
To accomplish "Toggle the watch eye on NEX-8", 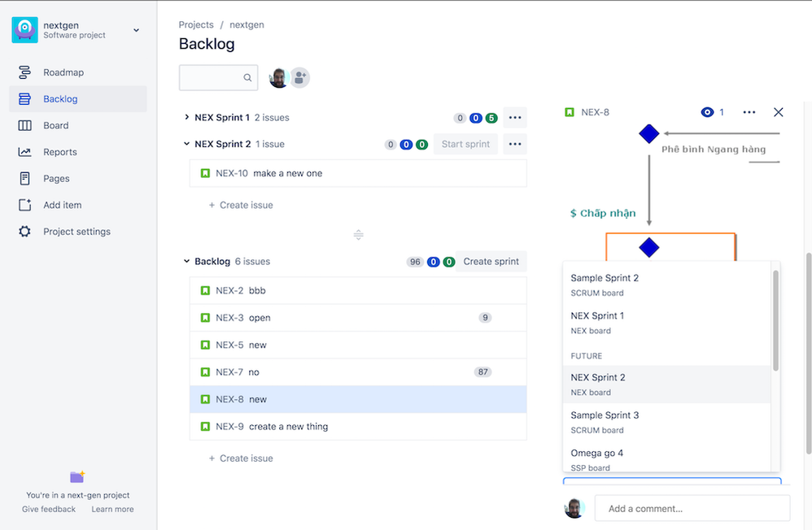I will 707,112.
